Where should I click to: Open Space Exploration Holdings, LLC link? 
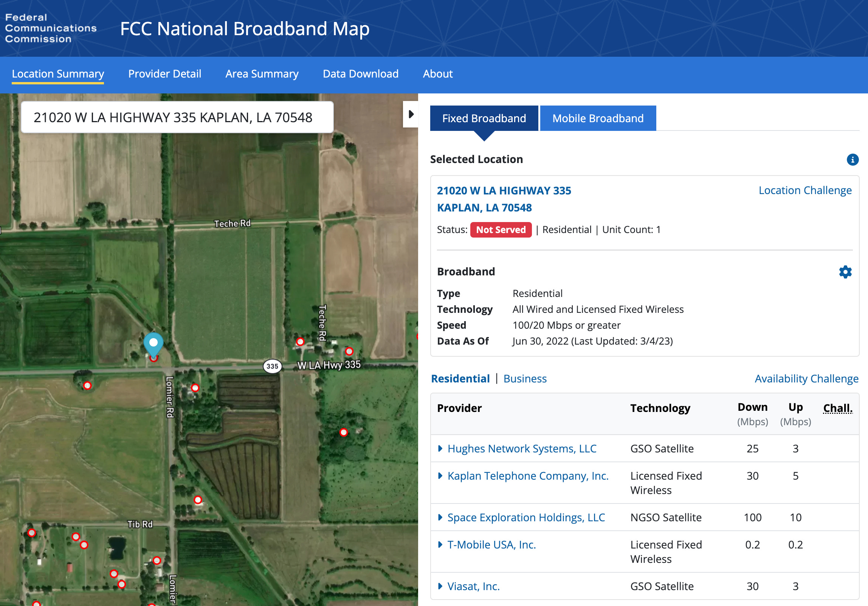click(526, 517)
